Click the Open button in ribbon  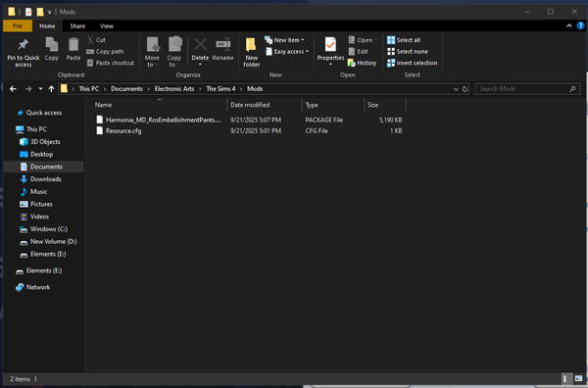pos(363,40)
